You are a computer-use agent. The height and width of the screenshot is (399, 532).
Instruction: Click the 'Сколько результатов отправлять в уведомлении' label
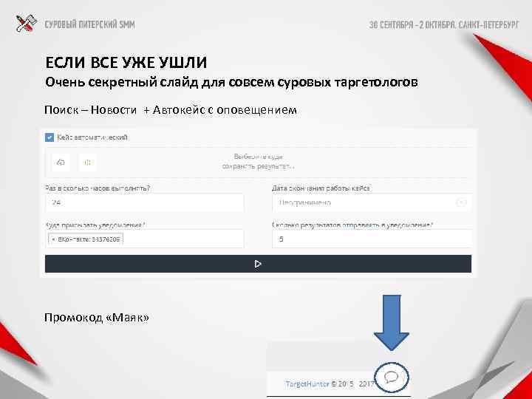pos(352,225)
